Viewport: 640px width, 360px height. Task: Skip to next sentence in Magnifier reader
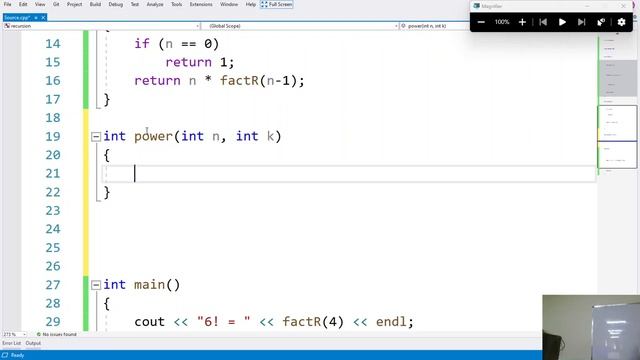click(x=581, y=22)
